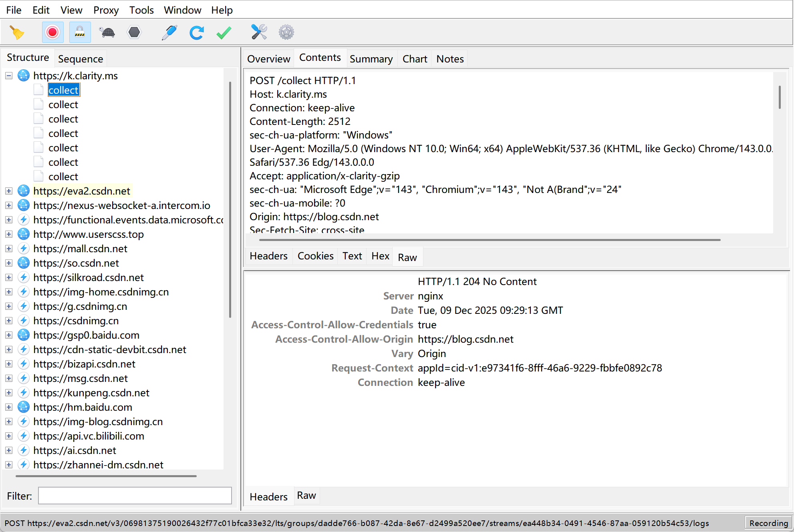Open the settings gear icon
Image resolution: width=794 pixels, height=532 pixels.
click(286, 32)
